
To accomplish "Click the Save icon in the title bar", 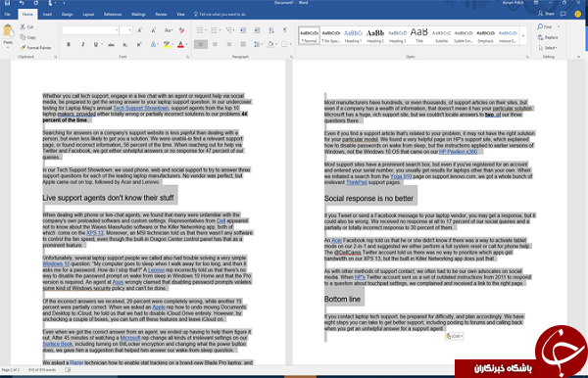I will [7, 3].
